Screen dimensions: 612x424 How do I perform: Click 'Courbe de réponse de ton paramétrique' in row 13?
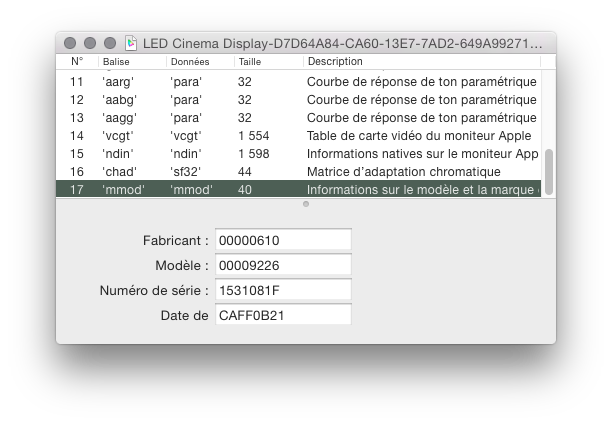click(422, 118)
